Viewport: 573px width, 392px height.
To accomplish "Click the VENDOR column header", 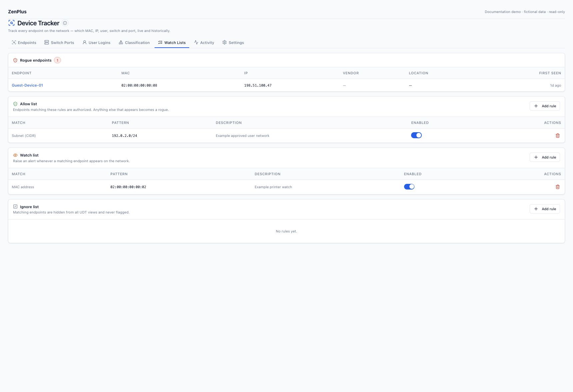I will pyautogui.click(x=351, y=73).
